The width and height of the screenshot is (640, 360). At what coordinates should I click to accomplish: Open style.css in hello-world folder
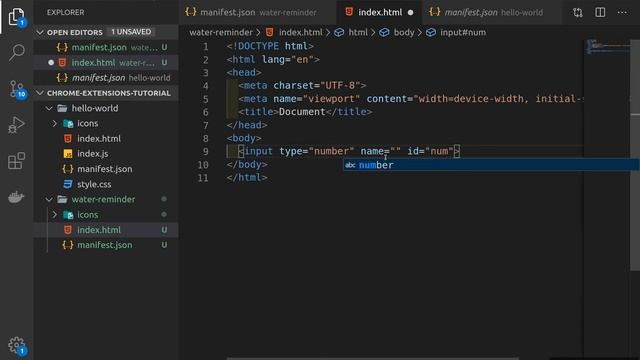[x=106, y=184]
